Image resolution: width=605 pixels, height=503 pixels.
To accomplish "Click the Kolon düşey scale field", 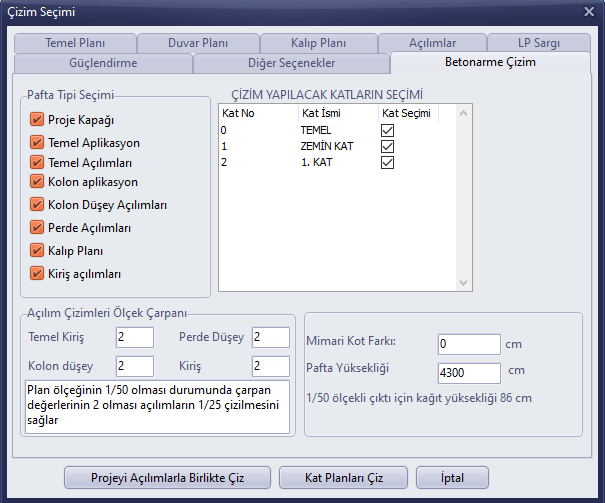I will click(x=135, y=366).
